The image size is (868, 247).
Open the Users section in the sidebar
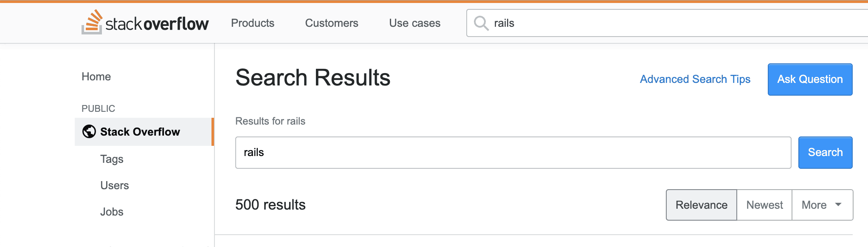(114, 185)
